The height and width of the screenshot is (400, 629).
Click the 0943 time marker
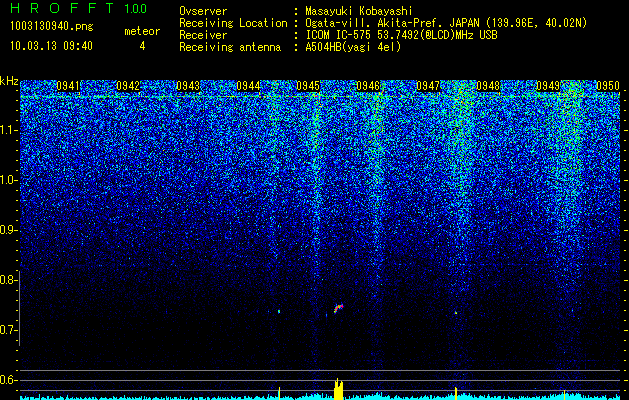coord(188,86)
